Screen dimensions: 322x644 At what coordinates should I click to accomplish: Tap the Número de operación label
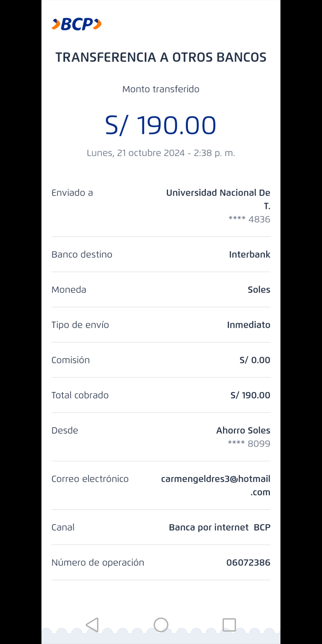pyautogui.click(x=98, y=563)
